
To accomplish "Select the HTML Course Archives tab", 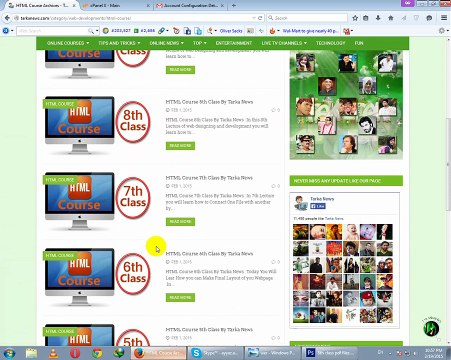I will click(x=42, y=6).
